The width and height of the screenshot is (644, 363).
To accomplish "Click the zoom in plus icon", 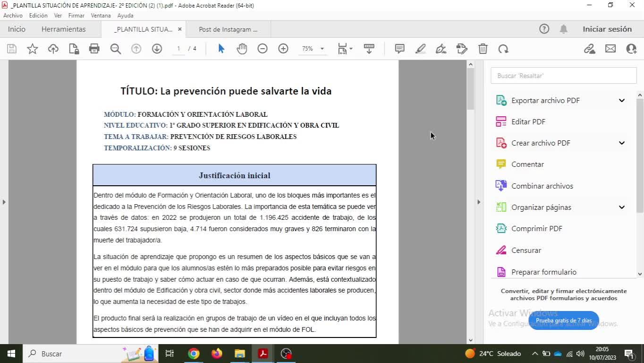I will point(283,49).
